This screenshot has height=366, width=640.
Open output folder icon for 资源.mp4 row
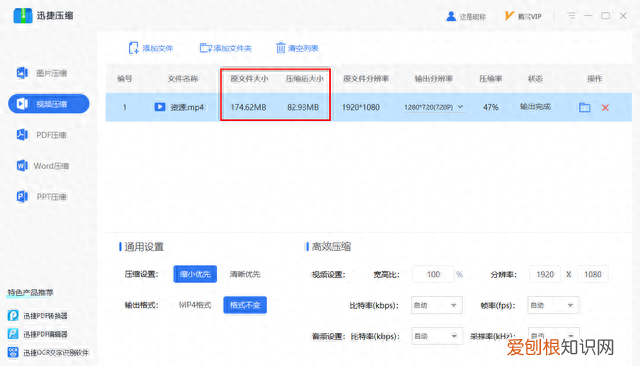[584, 107]
